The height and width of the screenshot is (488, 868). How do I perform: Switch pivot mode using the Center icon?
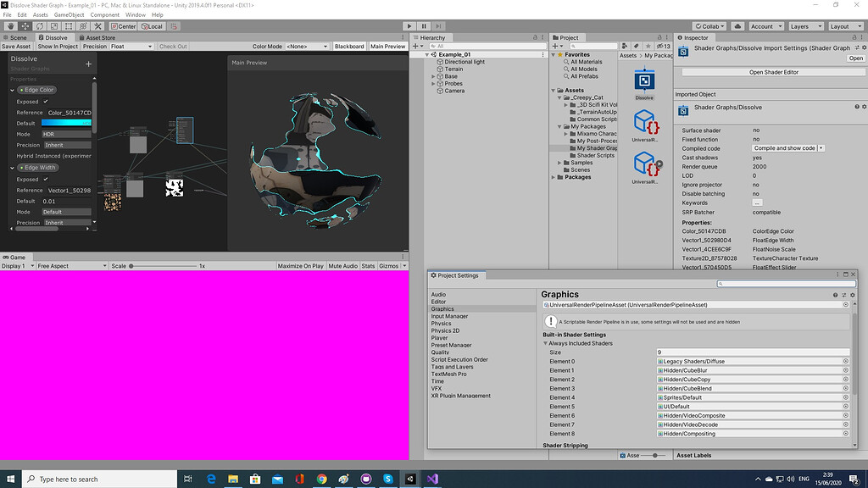coord(124,26)
